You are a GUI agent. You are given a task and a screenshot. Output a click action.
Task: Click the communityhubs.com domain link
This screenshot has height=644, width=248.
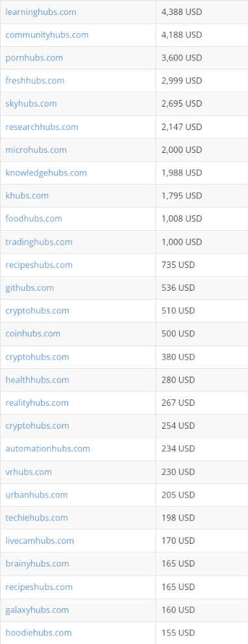[x=47, y=35]
